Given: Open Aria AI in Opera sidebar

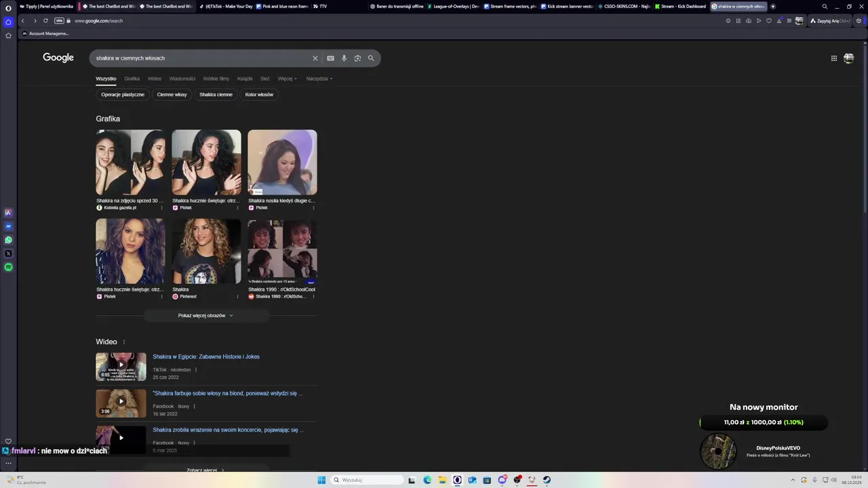Looking at the screenshot, I should 8,213.
